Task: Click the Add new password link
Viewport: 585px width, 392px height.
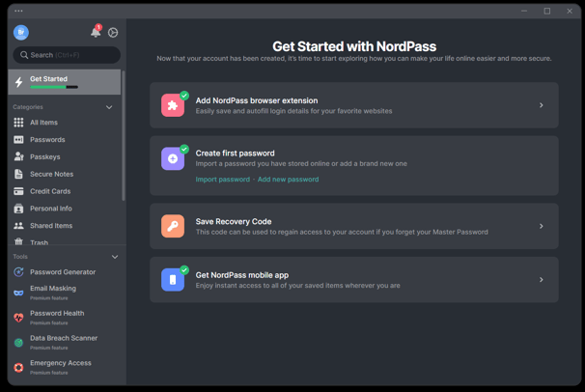Action: 288,180
